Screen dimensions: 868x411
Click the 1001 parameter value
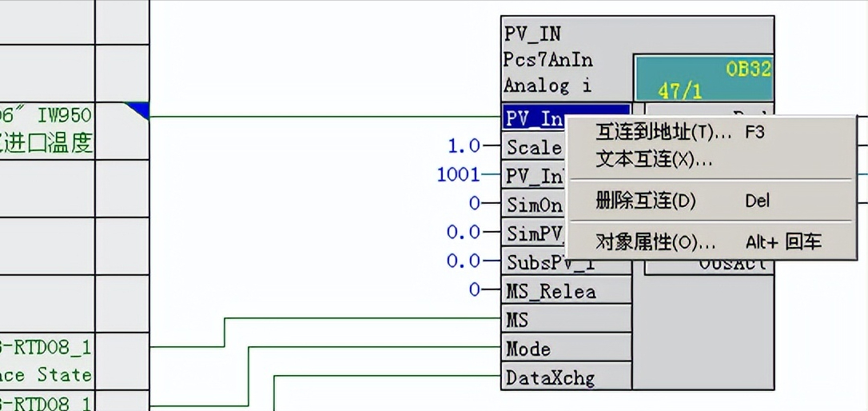pos(458,175)
